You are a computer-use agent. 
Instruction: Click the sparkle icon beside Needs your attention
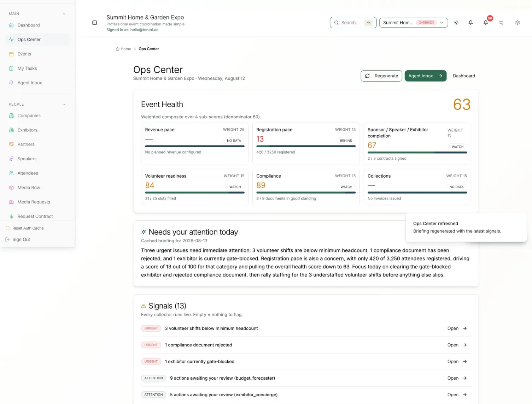coord(144,232)
